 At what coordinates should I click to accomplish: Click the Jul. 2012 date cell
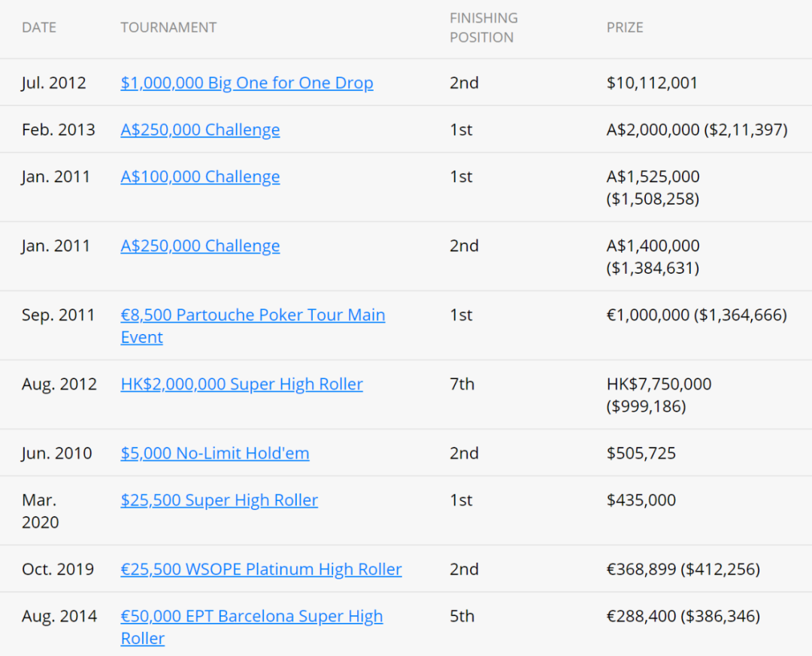(x=53, y=83)
